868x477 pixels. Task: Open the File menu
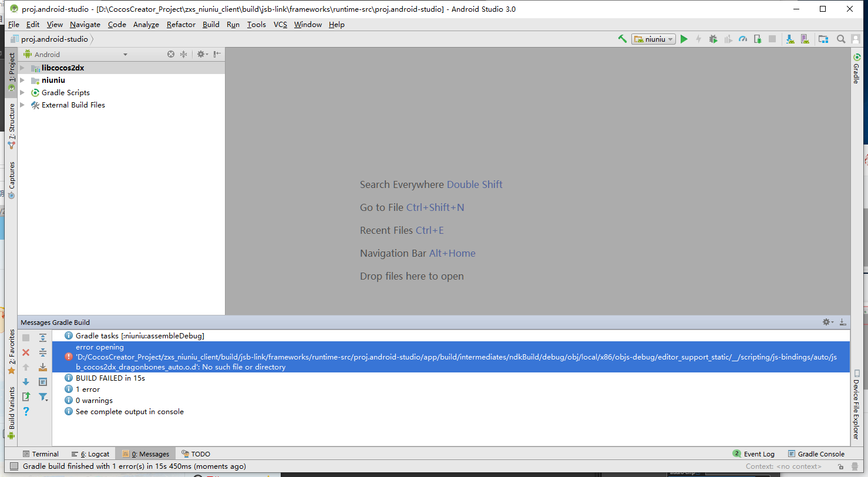pyautogui.click(x=14, y=25)
